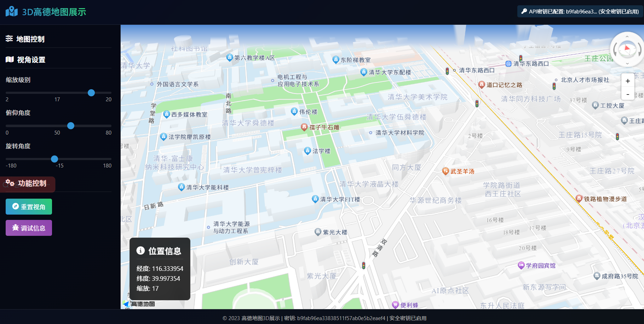
Task: Click the 北京人才市场报社 map label
Action: [585, 80]
